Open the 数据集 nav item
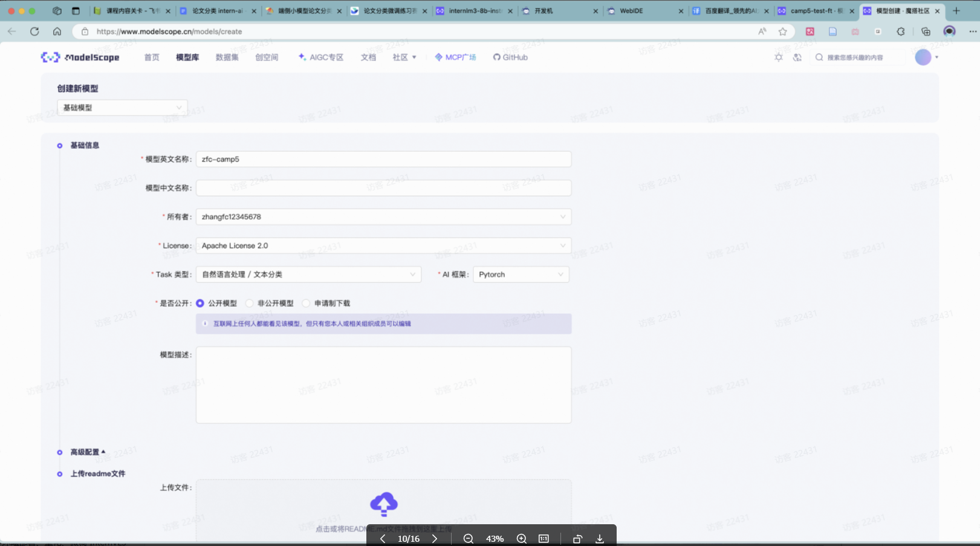Image resolution: width=980 pixels, height=546 pixels. tap(227, 57)
